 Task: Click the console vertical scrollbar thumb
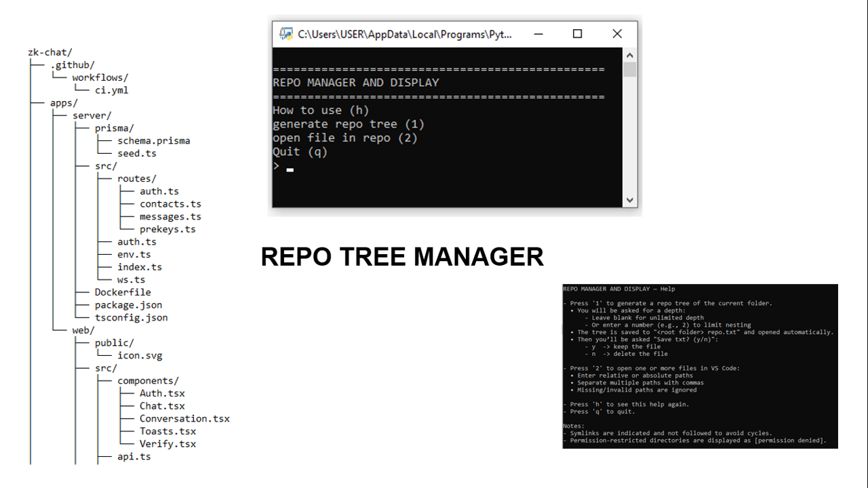[x=630, y=69]
